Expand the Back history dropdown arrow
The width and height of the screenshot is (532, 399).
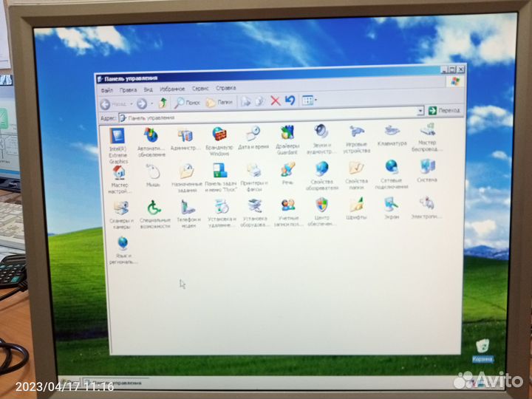coord(132,104)
